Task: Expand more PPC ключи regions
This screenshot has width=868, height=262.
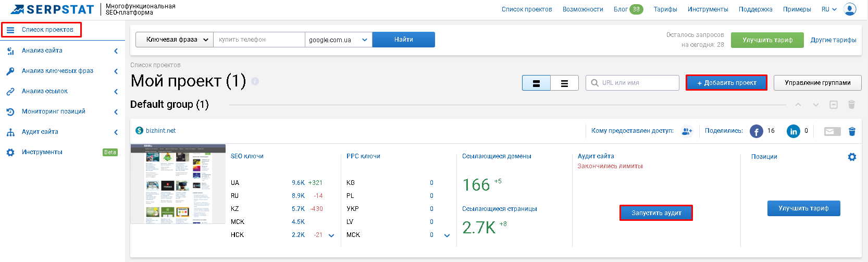Action: pos(447,235)
